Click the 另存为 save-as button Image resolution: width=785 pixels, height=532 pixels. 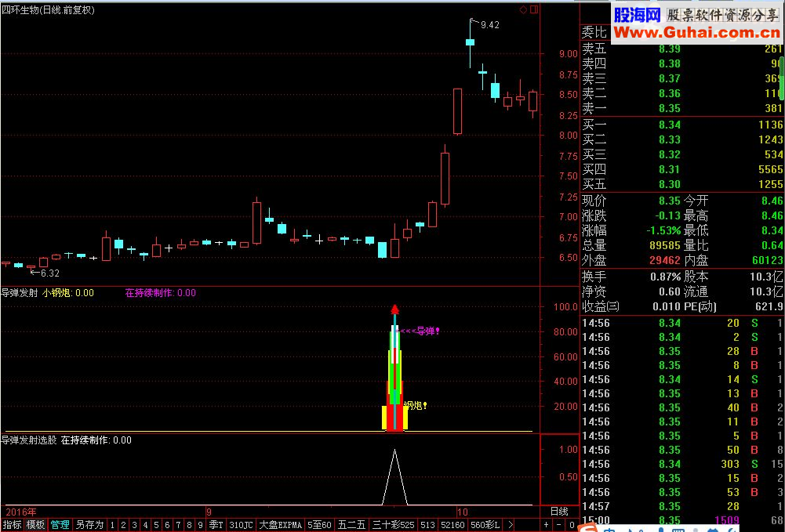pos(89,524)
